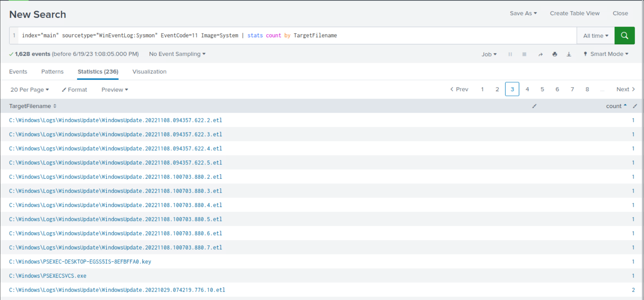Print the search results
644x300 pixels.
tap(554, 54)
